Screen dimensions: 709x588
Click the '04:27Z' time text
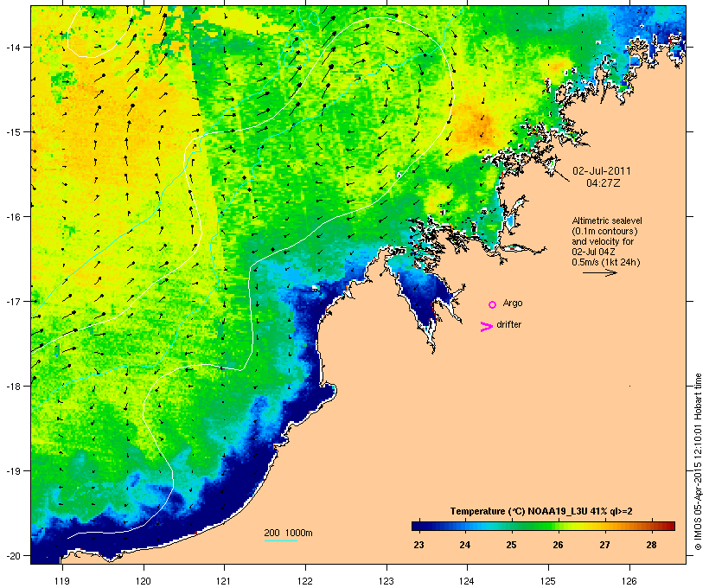[604, 183]
